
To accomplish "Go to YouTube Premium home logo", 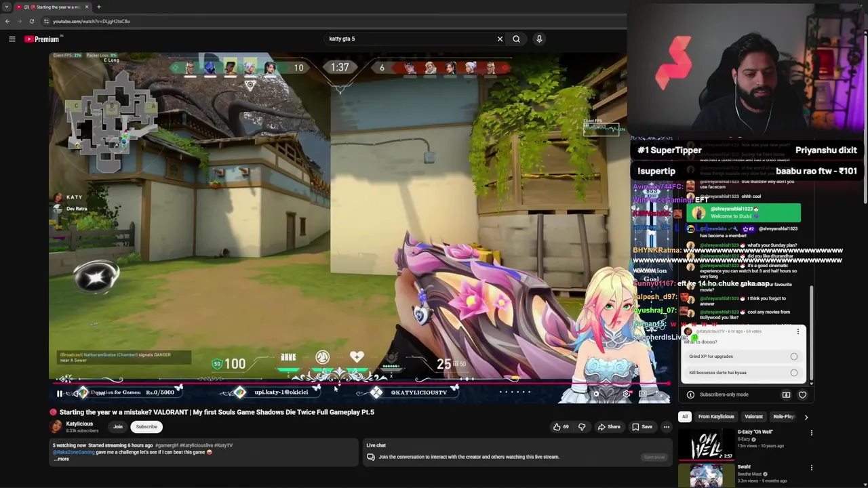I will coord(42,39).
